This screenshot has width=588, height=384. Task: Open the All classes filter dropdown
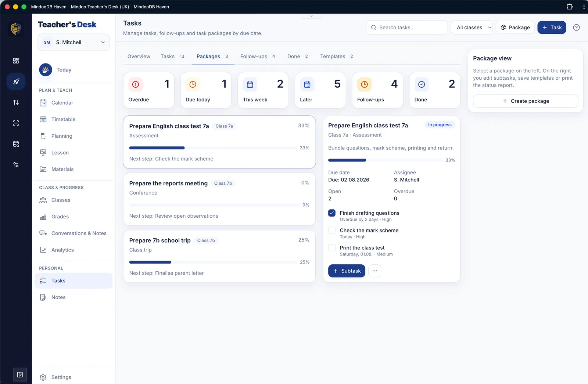point(472,28)
